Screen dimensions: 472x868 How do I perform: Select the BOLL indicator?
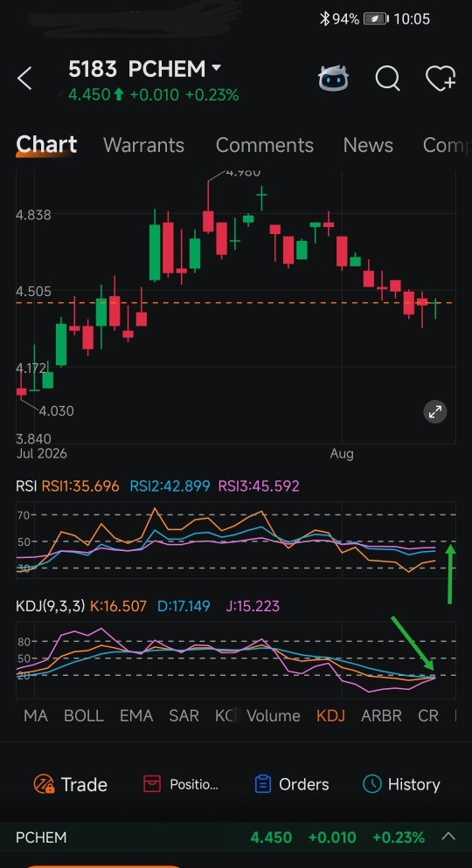pyautogui.click(x=84, y=715)
